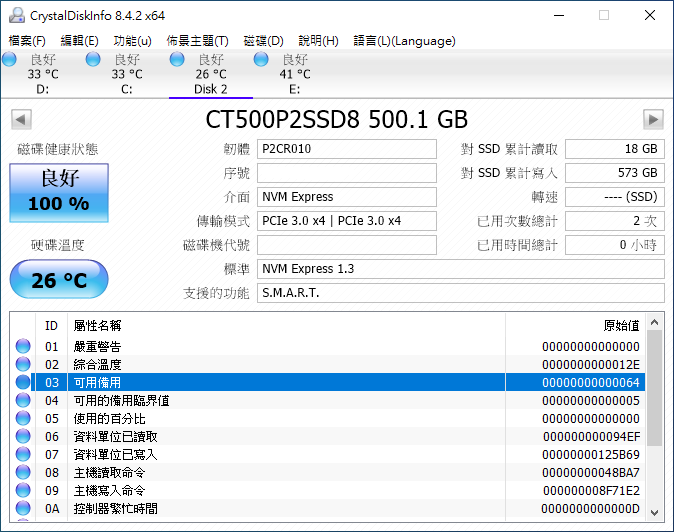The width and height of the screenshot is (674, 532).
Task: Click the 標準 field NVM Express 1.3
Action: (461, 269)
